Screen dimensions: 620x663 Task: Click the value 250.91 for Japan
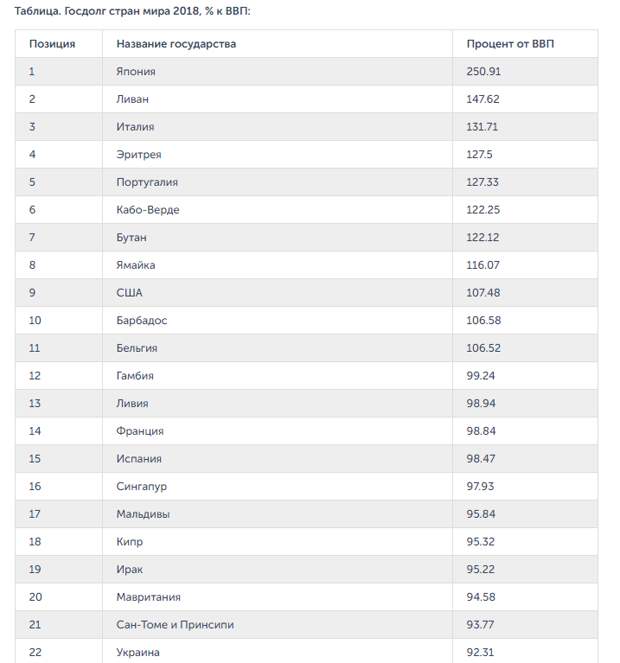483,71
